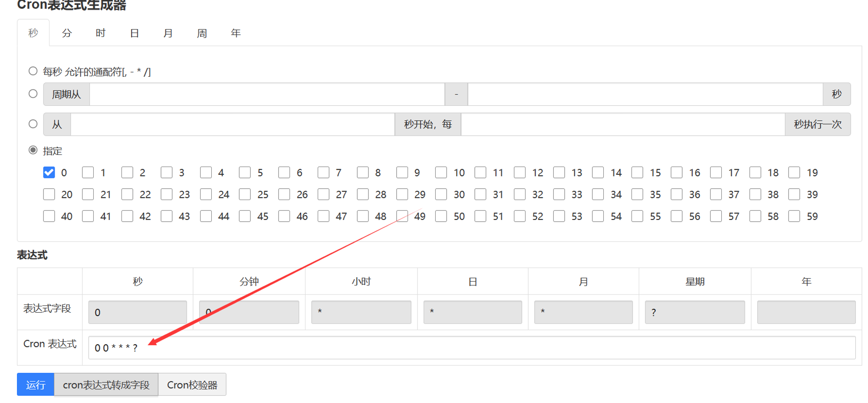This screenshot has width=868, height=403.
Task: Select the 指定 radio button
Action: [x=33, y=150]
